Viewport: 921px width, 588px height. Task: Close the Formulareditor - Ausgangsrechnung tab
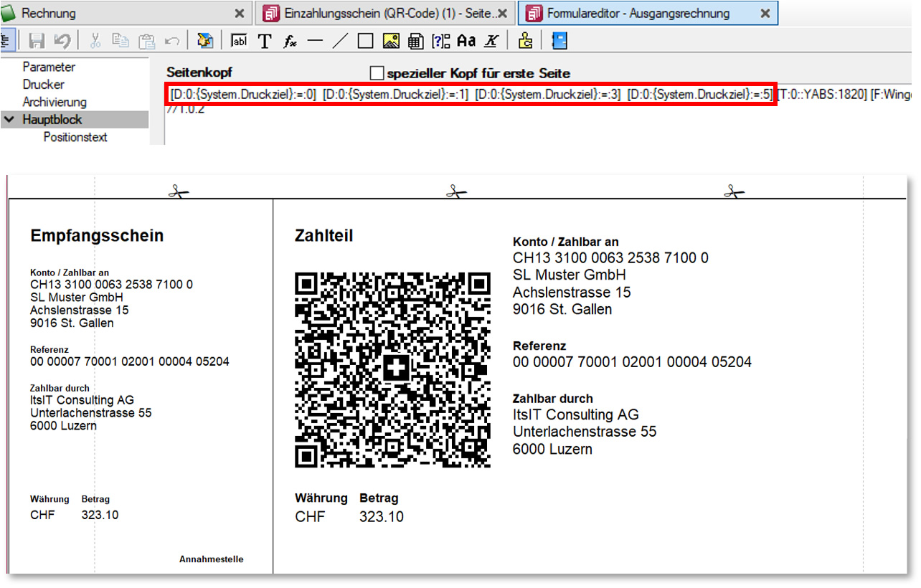(x=765, y=14)
